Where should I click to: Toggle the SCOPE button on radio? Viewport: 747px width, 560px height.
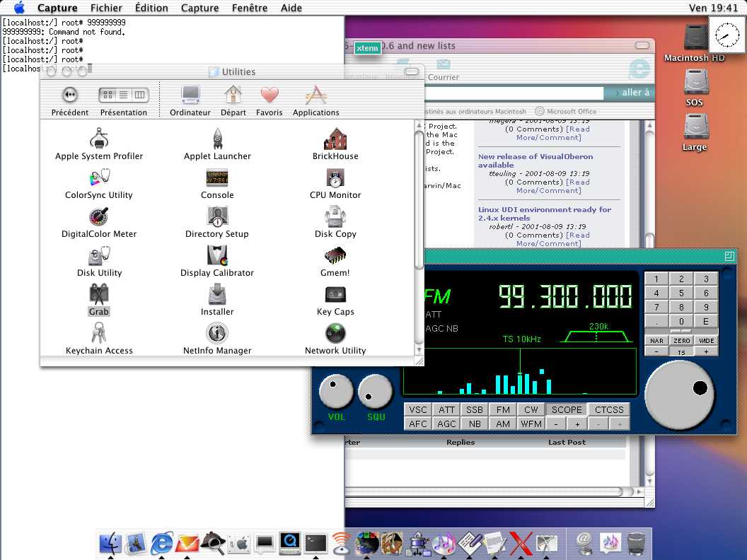pos(567,409)
